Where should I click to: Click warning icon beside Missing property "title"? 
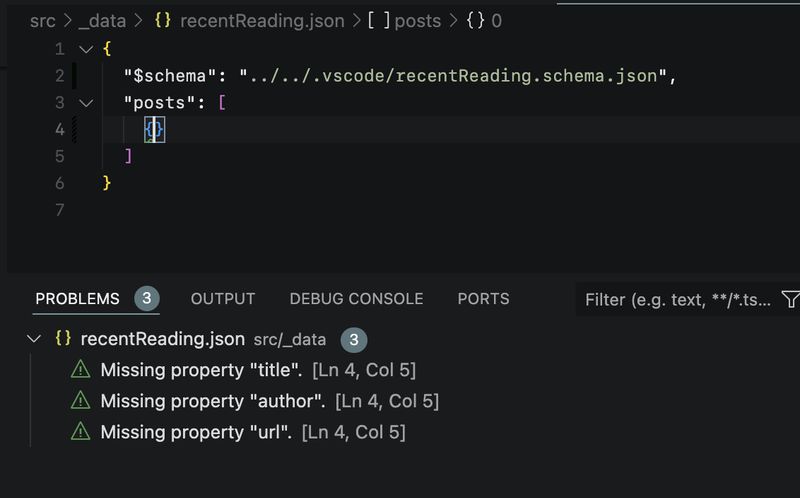(80, 370)
